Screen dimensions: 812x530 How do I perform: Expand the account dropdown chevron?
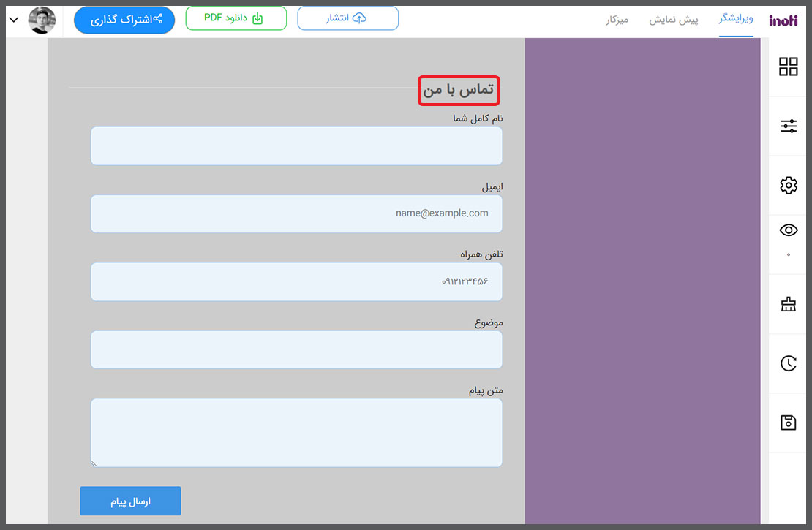tap(14, 20)
